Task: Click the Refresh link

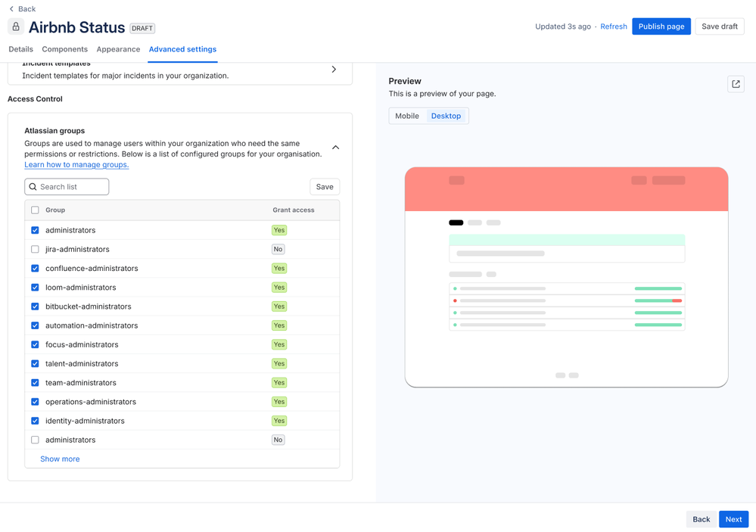Action: tap(613, 26)
